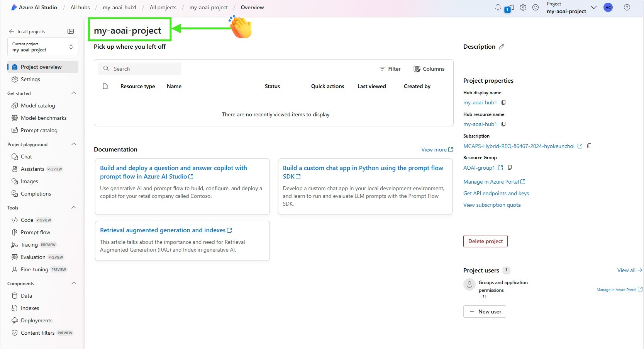Open Content filters preview
The width and height of the screenshot is (644, 349).
43,333
